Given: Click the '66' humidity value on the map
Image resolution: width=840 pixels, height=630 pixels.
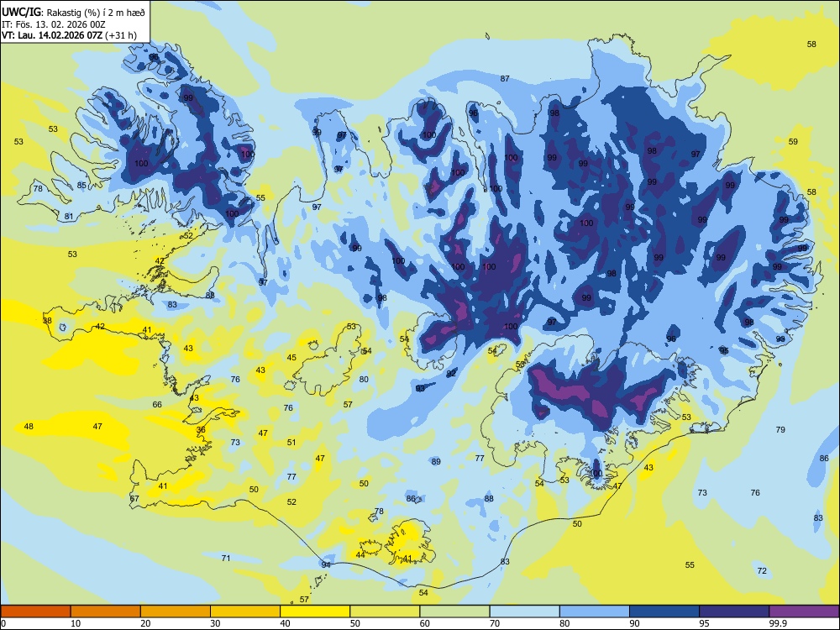Looking at the screenshot, I should click(157, 405).
